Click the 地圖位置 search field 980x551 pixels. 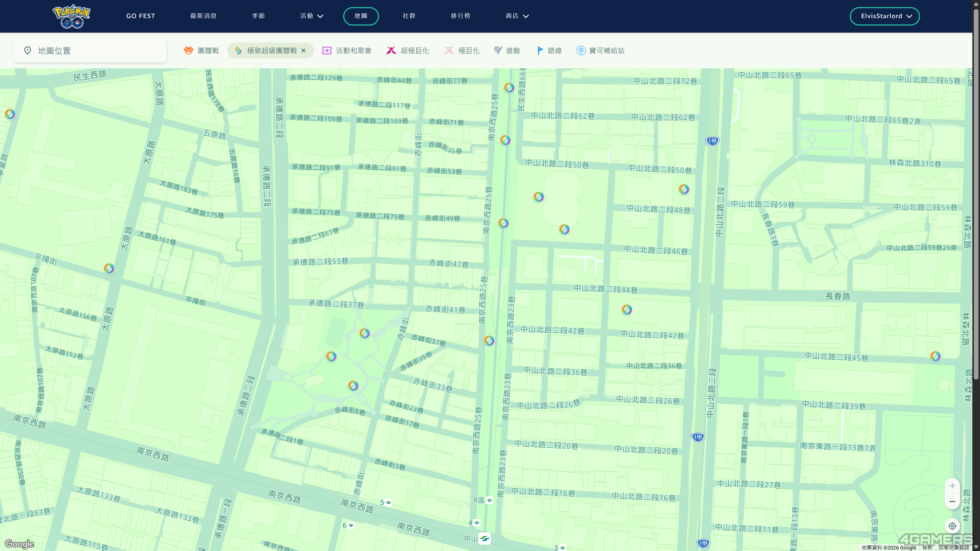coord(90,51)
